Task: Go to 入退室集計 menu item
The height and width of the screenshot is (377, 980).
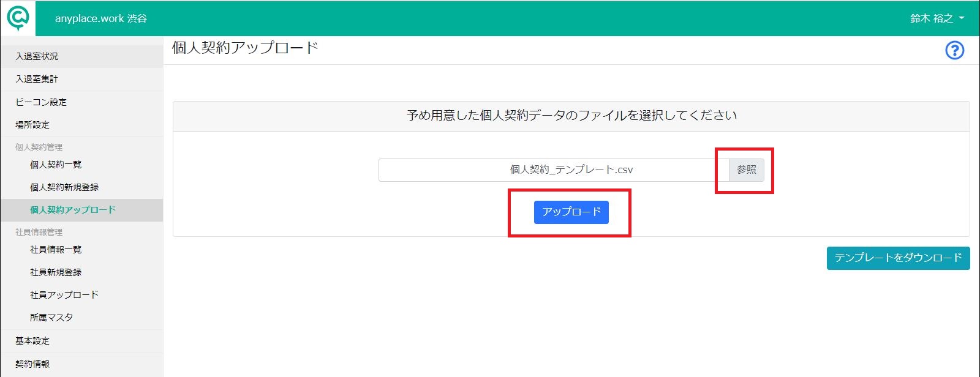Action: click(81, 79)
